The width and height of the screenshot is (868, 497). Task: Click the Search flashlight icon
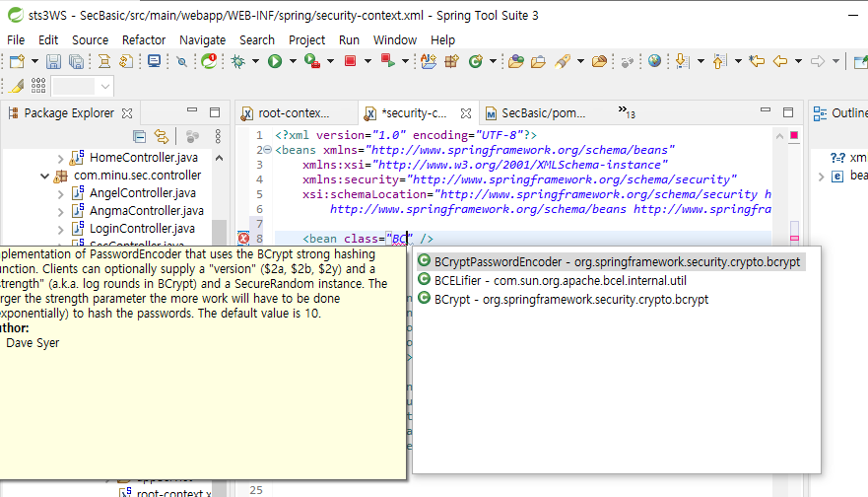pyautogui.click(x=563, y=61)
